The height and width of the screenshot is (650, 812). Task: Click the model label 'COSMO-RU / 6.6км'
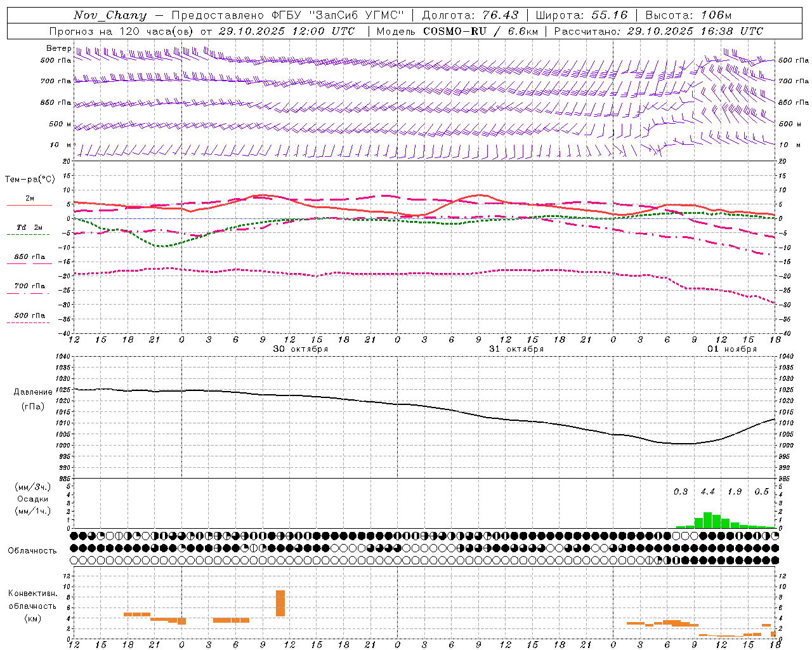pos(480,31)
